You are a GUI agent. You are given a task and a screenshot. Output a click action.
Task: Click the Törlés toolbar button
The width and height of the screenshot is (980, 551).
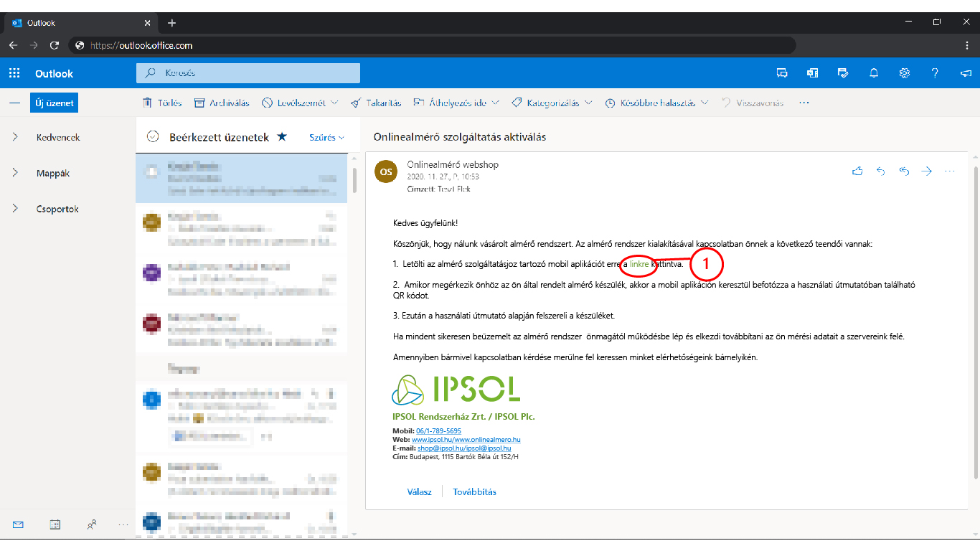point(162,103)
